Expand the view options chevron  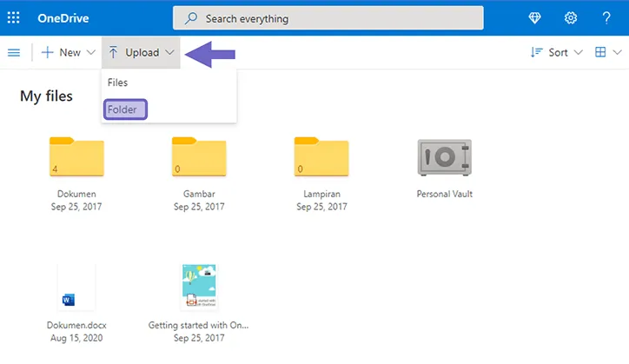[x=618, y=53]
